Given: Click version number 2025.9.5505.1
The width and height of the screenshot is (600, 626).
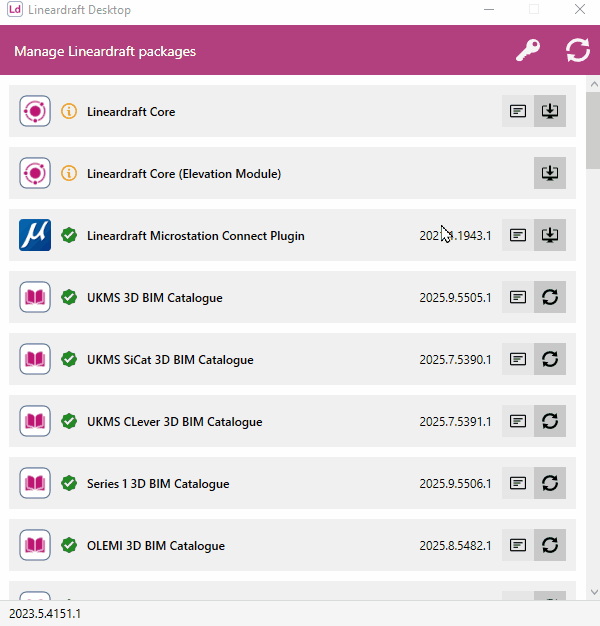Looking at the screenshot, I should click(455, 298).
